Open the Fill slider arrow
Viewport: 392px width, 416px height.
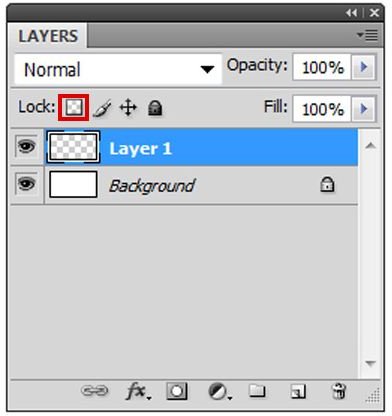364,109
